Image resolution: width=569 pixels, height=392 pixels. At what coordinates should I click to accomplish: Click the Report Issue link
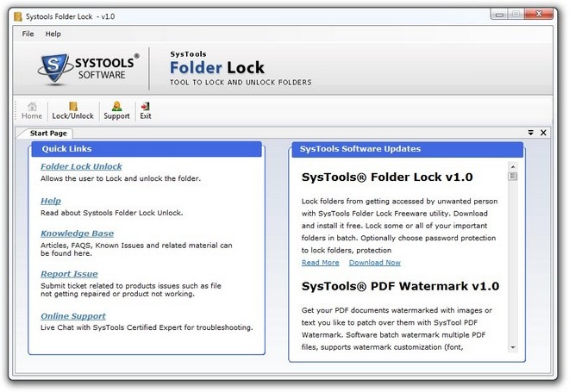[x=69, y=274]
